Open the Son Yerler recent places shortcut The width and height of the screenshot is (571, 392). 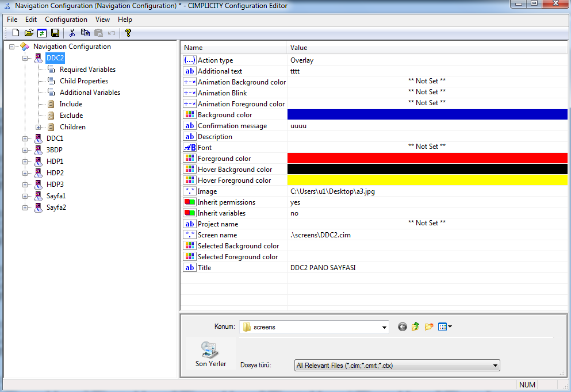(x=210, y=354)
